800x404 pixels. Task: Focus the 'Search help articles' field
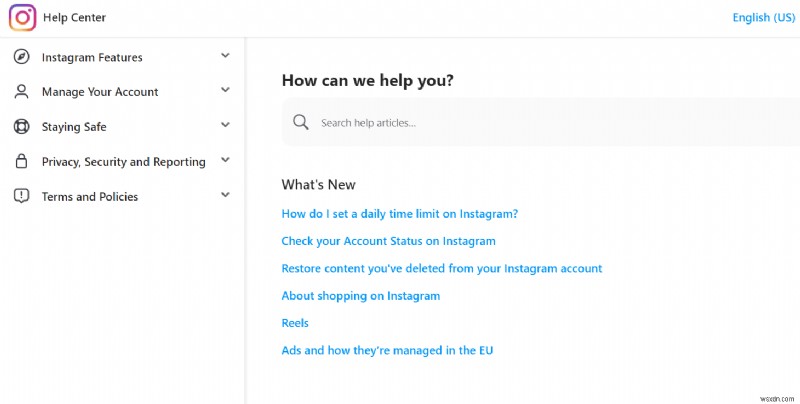(x=541, y=122)
